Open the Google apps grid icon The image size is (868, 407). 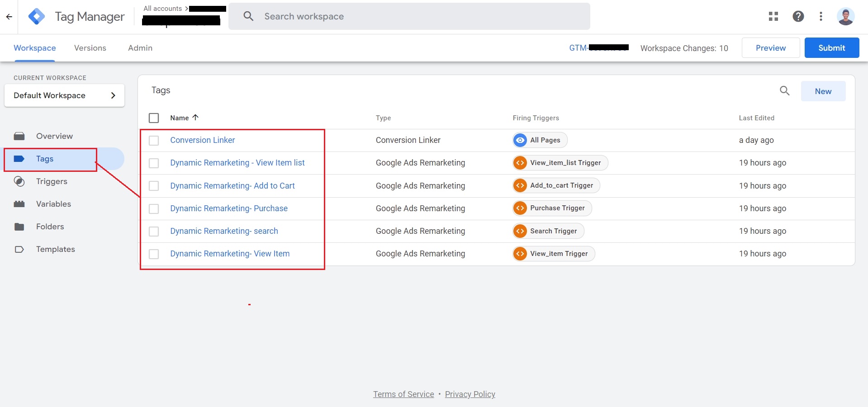(773, 16)
